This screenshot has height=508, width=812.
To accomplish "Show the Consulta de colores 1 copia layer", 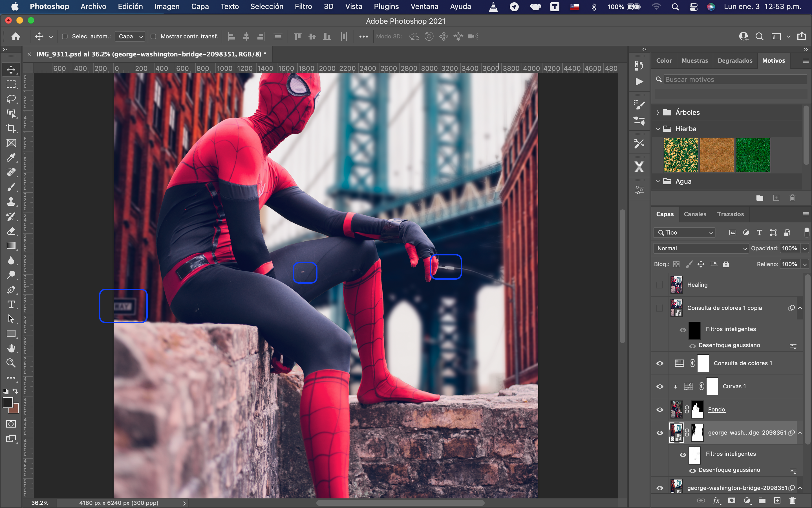I will pos(659,308).
